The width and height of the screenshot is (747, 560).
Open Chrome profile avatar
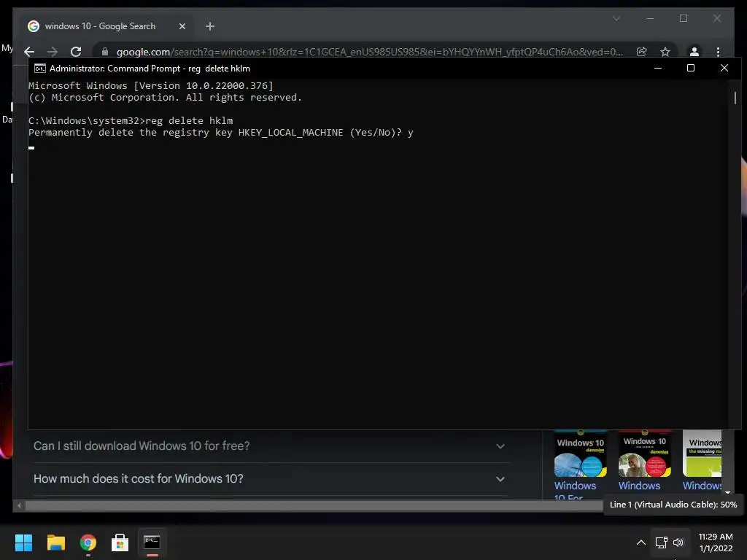(694, 52)
